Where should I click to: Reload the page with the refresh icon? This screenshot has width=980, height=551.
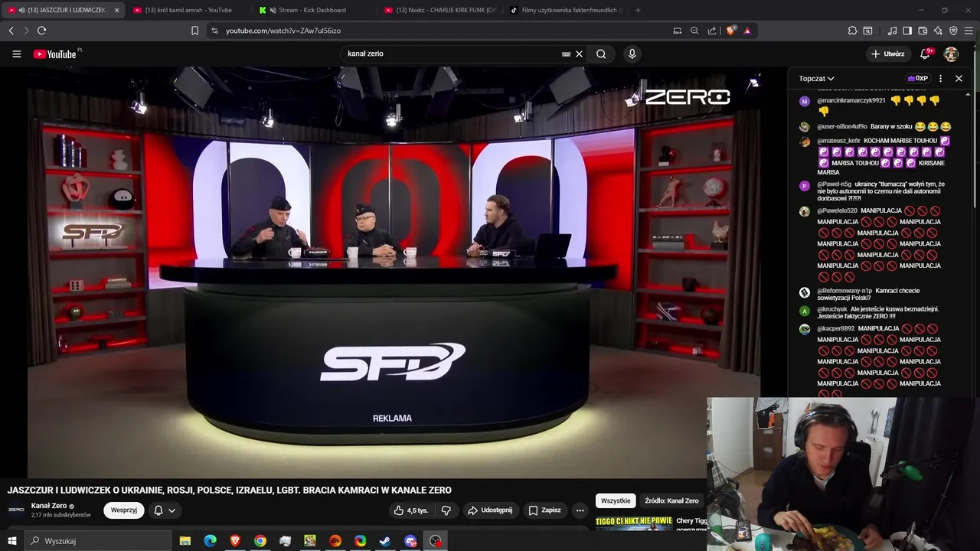tap(41, 31)
